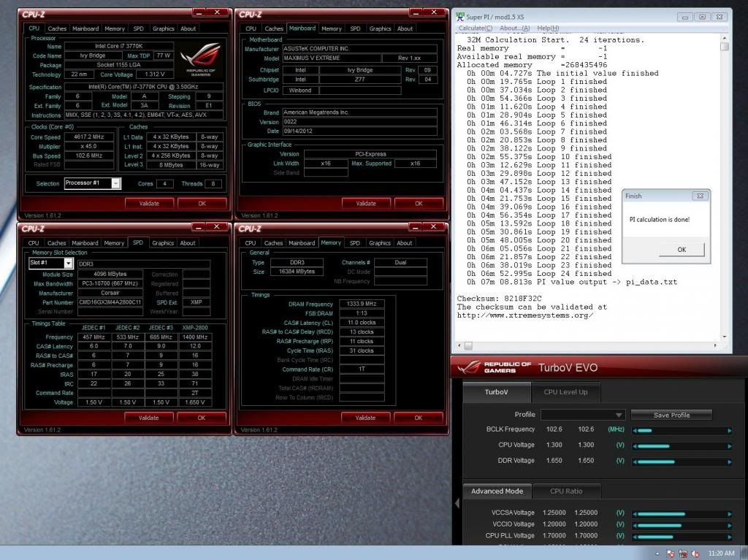Open the network tray icon

(x=683, y=553)
